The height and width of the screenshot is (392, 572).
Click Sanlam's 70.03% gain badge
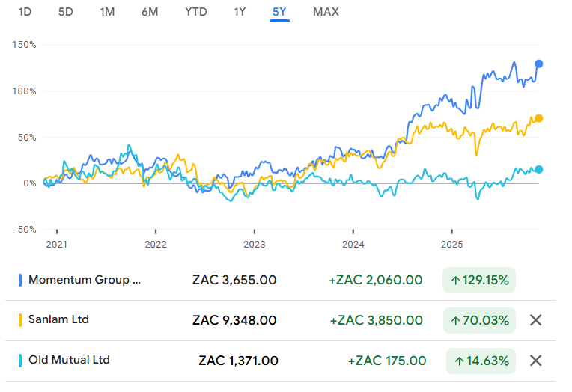[479, 320]
